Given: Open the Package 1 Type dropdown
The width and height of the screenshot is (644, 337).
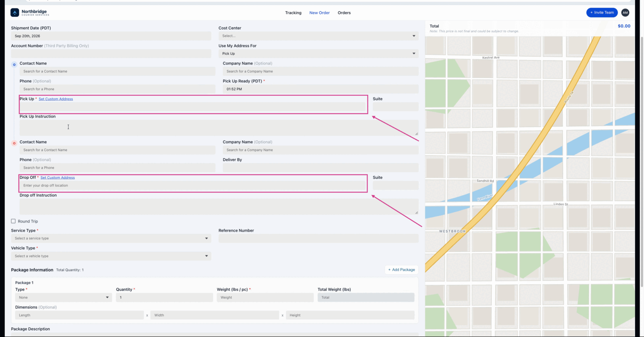Looking at the screenshot, I should click(x=64, y=298).
